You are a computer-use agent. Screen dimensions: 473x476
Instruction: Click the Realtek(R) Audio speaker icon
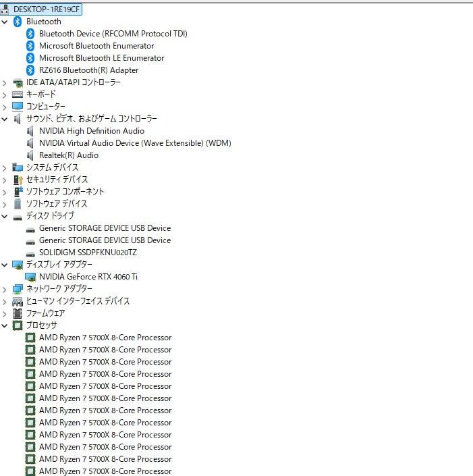pos(30,155)
